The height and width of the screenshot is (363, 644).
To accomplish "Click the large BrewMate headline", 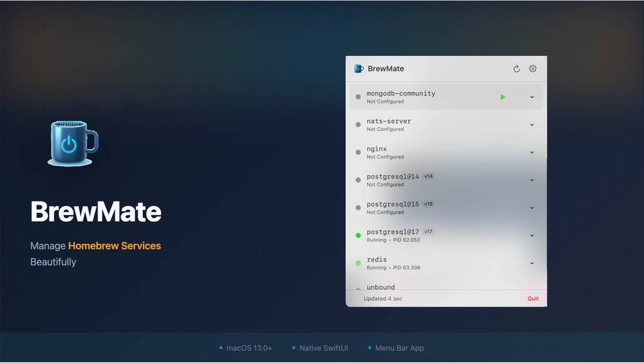I will 95,212.
